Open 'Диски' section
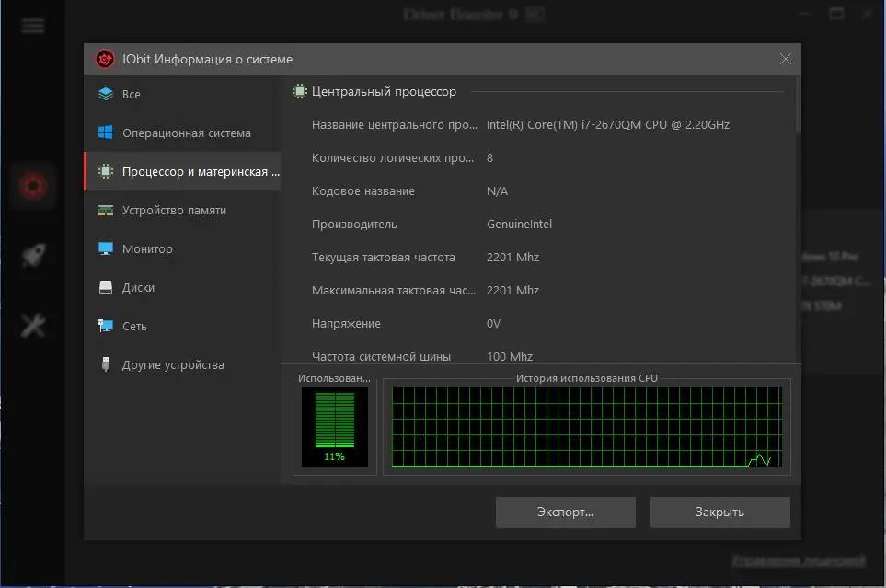Viewport: 886px width, 588px height. [x=182, y=287]
